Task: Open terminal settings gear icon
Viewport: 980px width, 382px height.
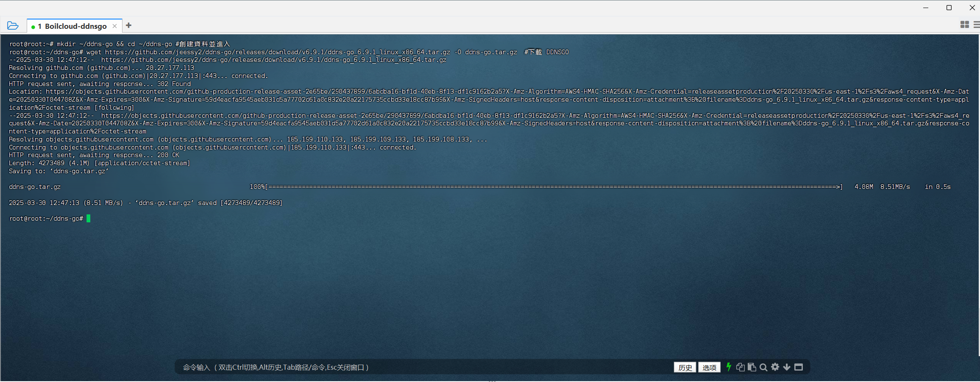Action: point(775,367)
